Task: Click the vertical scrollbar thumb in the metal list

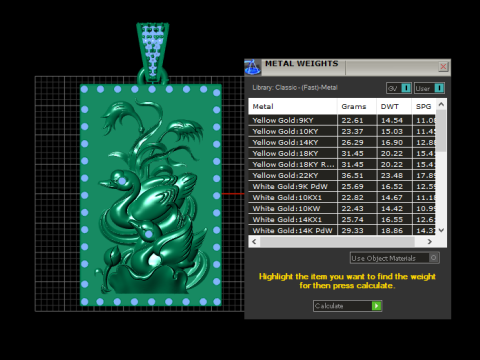Action: coord(441,131)
